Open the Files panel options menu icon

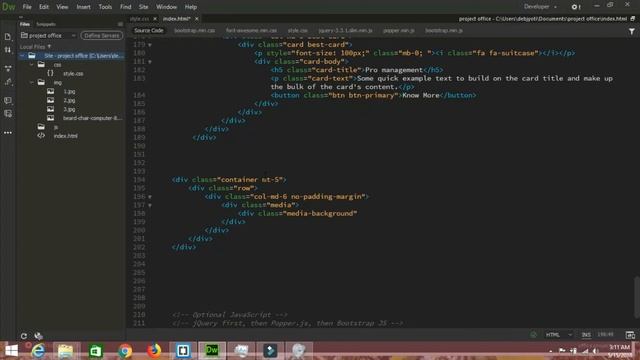coord(120,24)
